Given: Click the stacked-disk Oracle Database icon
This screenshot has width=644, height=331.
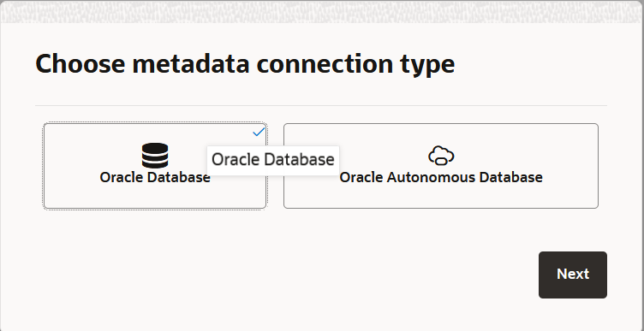Looking at the screenshot, I should (x=155, y=156).
